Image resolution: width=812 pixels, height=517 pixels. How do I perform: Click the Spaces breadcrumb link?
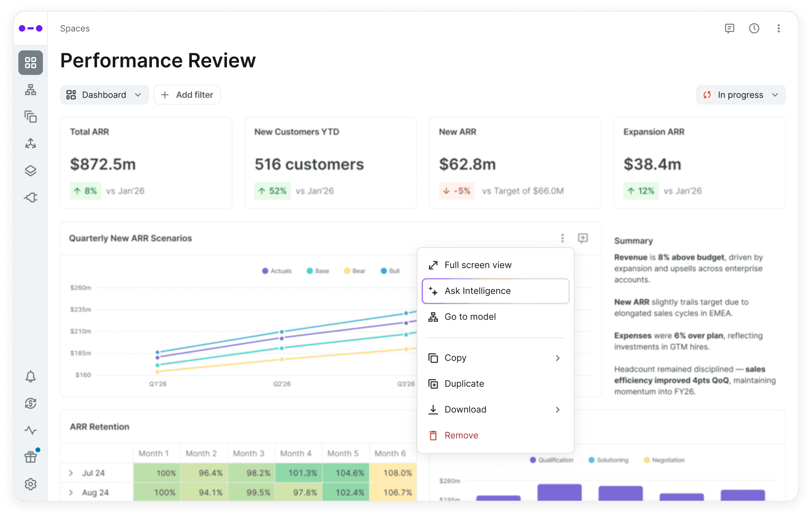click(x=75, y=28)
